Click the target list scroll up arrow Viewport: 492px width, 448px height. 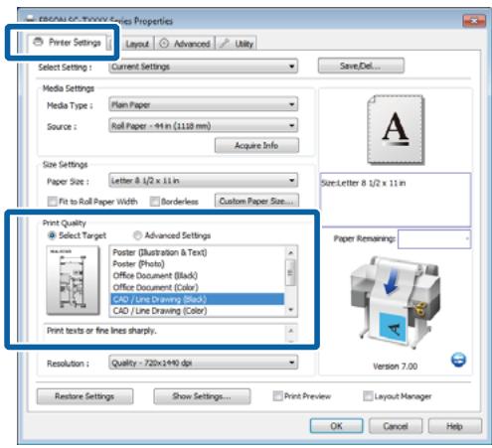290,252
